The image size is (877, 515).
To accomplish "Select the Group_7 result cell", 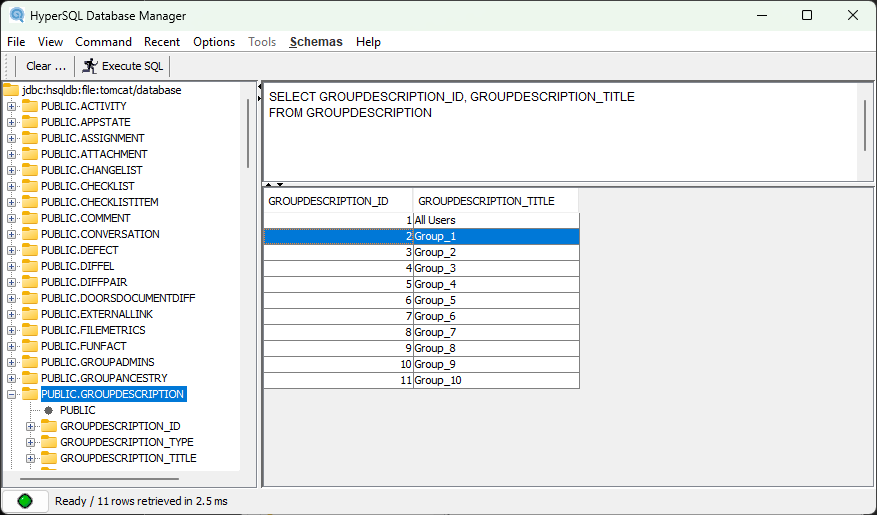I will 496,333.
